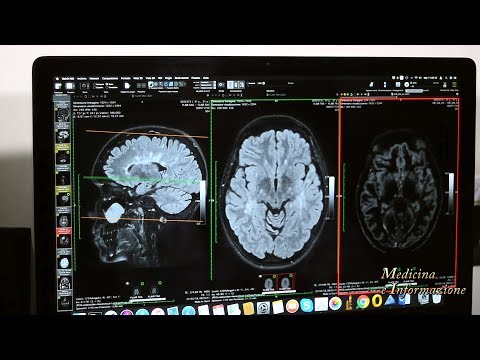Click the circular icon in right toolbar
The width and height of the screenshot is (480, 360).
[407, 84]
